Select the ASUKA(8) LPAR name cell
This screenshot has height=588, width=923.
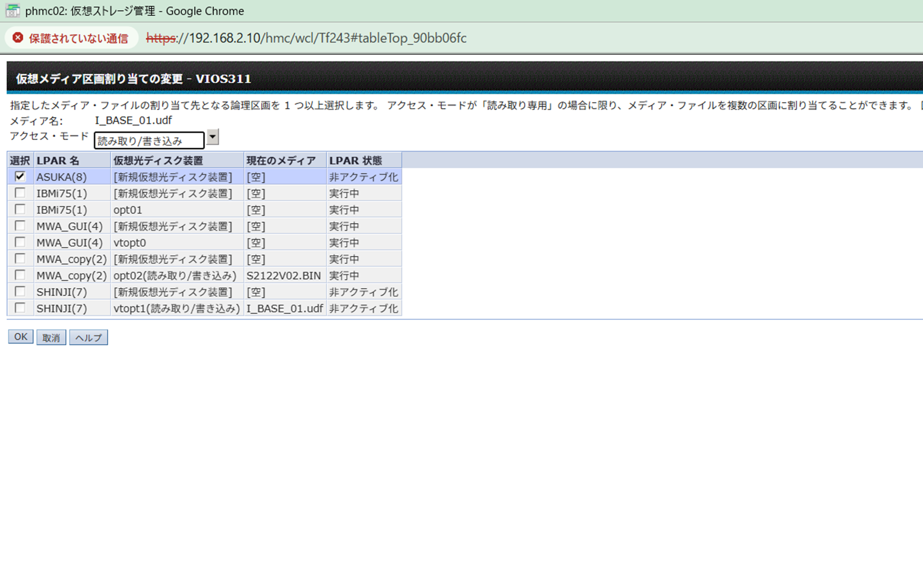point(72,177)
